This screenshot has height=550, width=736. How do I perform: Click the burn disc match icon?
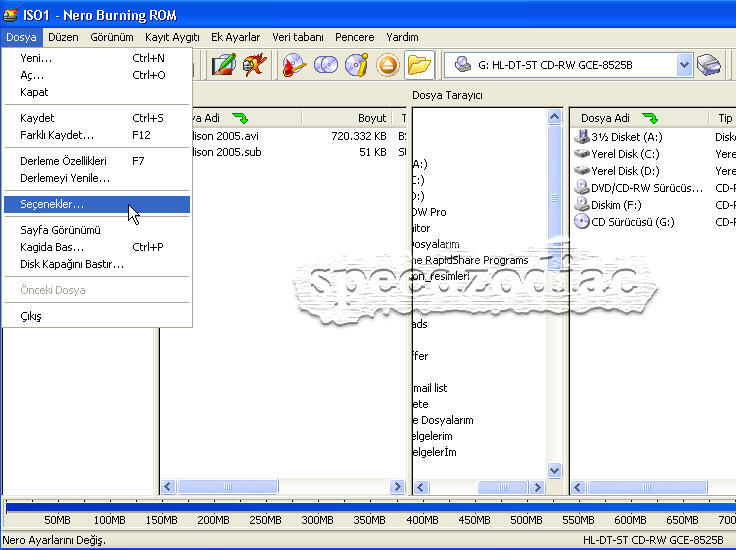click(294, 65)
